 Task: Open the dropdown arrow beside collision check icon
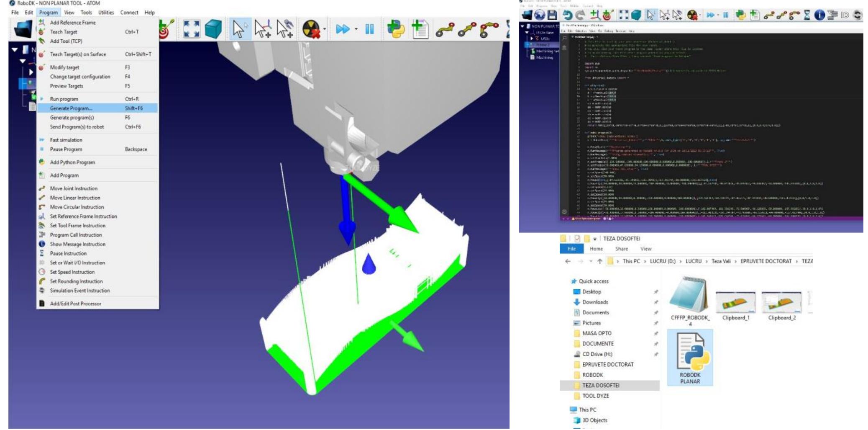325,29
